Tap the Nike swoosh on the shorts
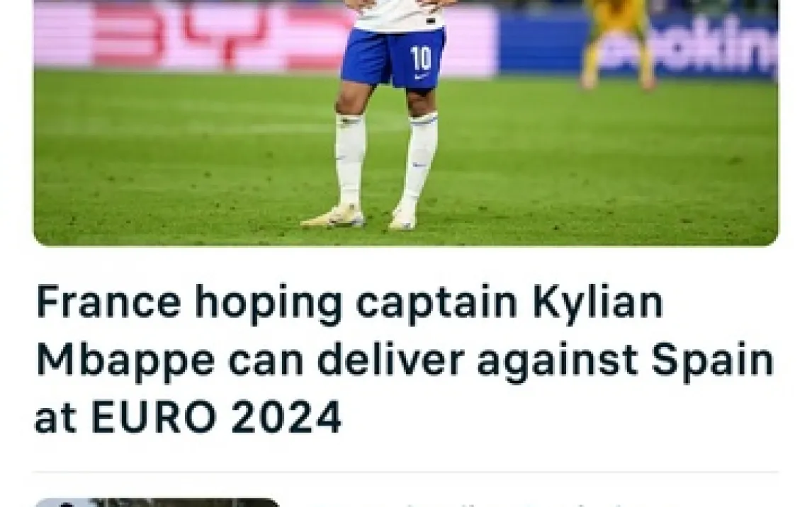 420,77
